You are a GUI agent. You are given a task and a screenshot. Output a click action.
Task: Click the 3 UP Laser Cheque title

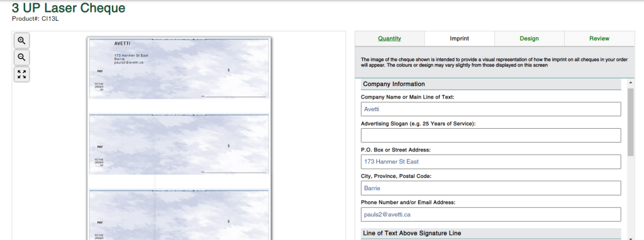[69, 8]
